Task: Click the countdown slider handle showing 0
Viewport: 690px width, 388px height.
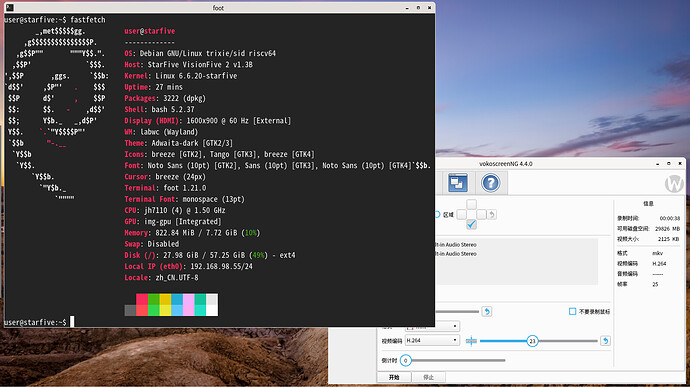Action: point(406,361)
